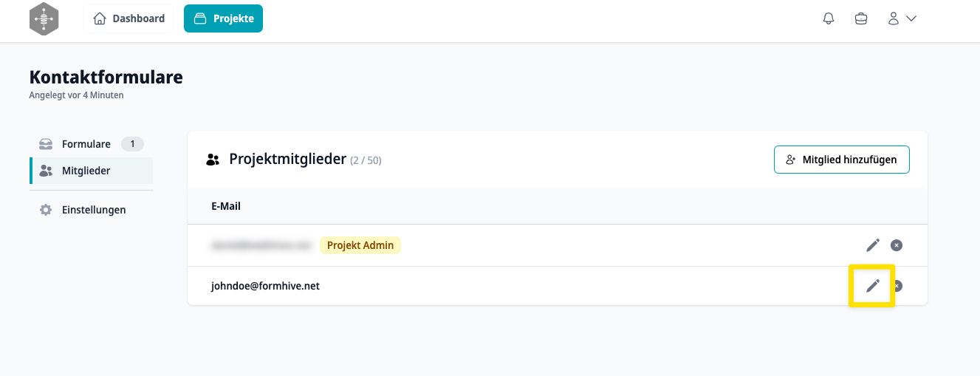This screenshot has height=376, width=980.
Task: Remove the Projekt Admin member
Action: click(897, 245)
